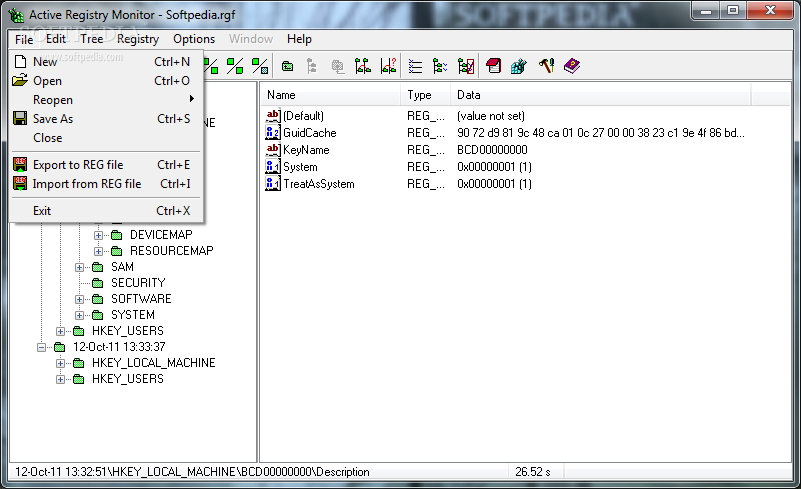Click the 26.52 s status bar entry
The width and height of the screenshot is (801, 489).
pos(532,472)
